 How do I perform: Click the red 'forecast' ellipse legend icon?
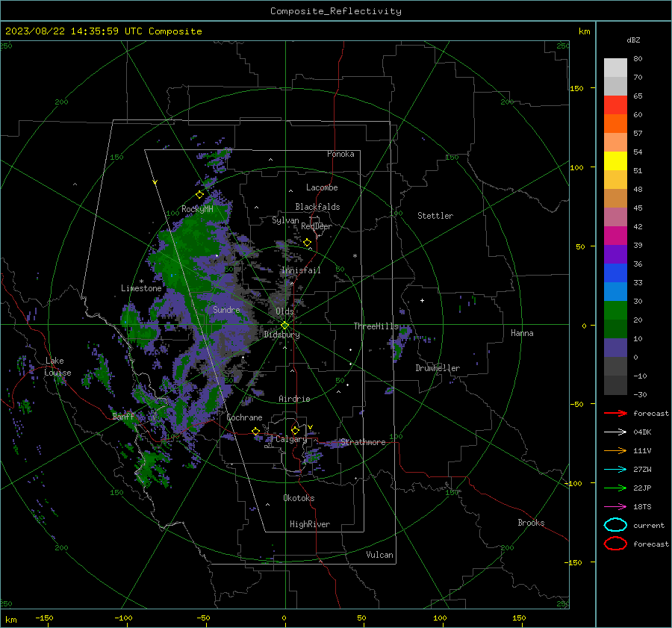click(615, 544)
